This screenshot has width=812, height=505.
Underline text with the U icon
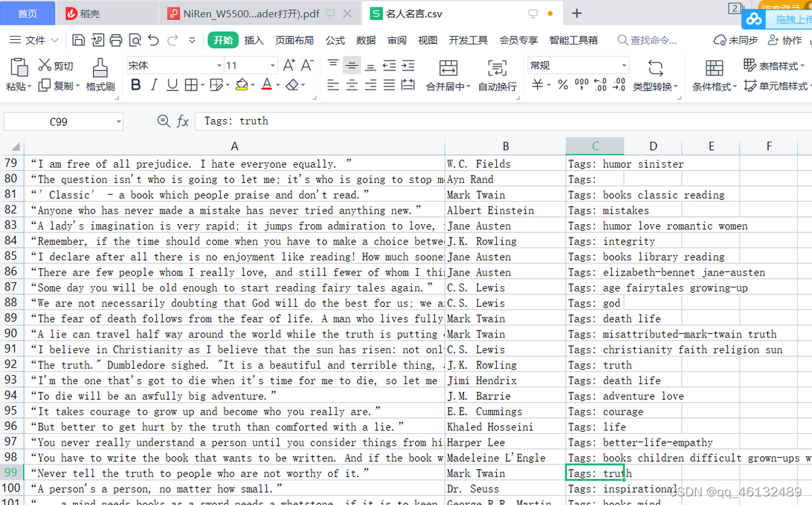[172, 85]
